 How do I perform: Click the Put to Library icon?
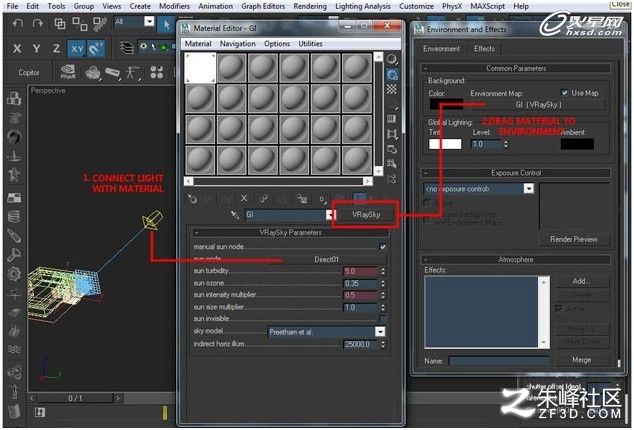coord(302,199)
